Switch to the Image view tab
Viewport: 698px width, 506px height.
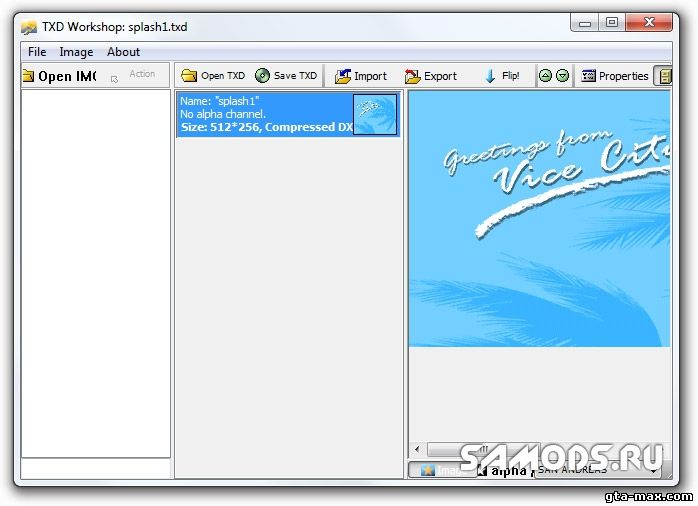tap(441, 470)
